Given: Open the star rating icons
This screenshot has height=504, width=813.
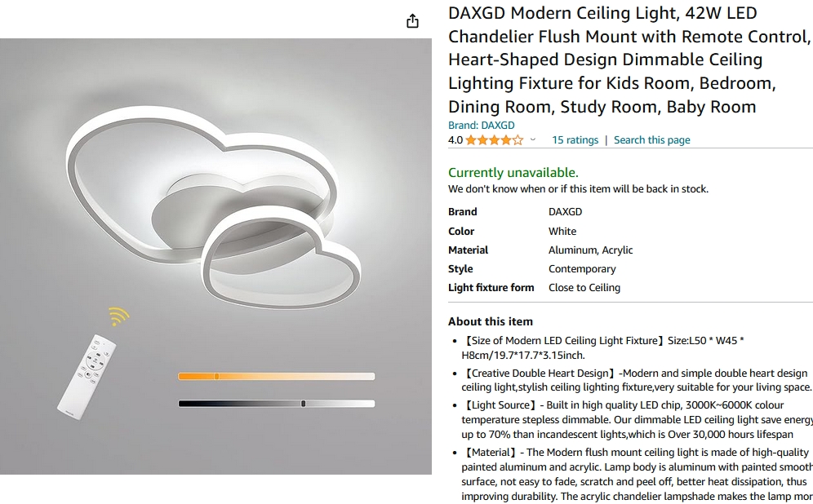Looking at the screenshot, I should (x=494, y=139).
